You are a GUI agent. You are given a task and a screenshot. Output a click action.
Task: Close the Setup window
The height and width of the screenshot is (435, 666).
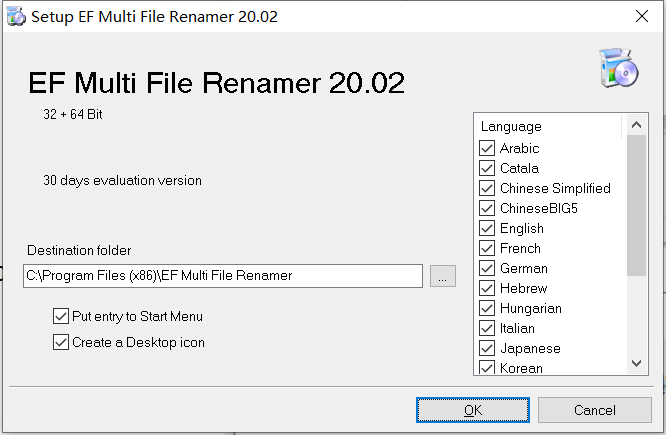pyautogui.click(x=642, y=16)
